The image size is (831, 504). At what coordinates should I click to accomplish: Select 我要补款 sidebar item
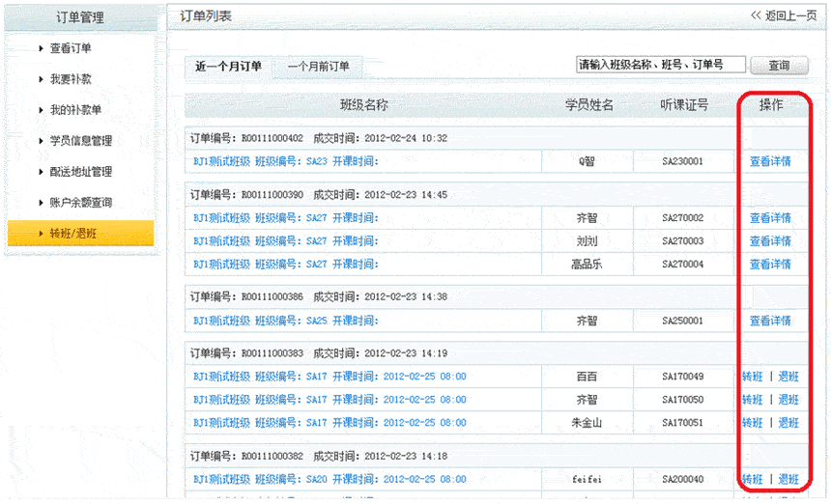tap(71, 79)
